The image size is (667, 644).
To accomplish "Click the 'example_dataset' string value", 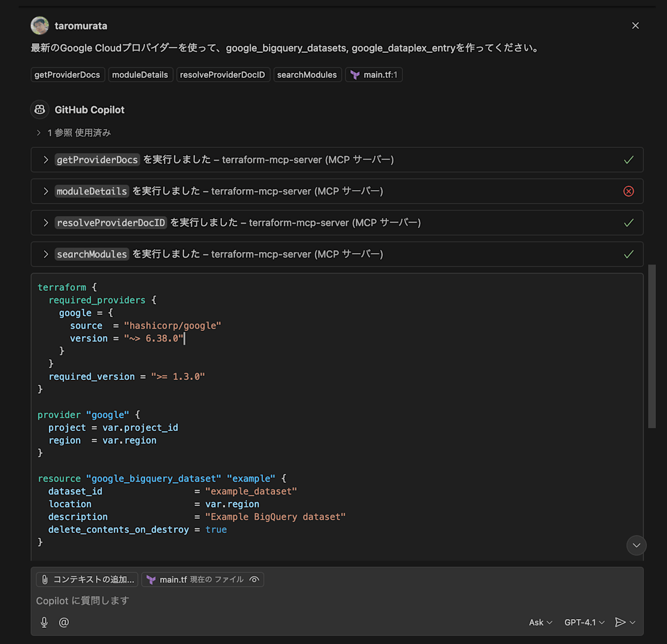I will [251, 491].
